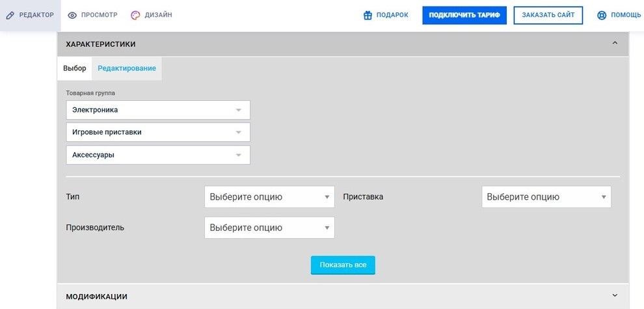Select the Выбор tab
Screen dimensions: 644x309
coord(75,68)
